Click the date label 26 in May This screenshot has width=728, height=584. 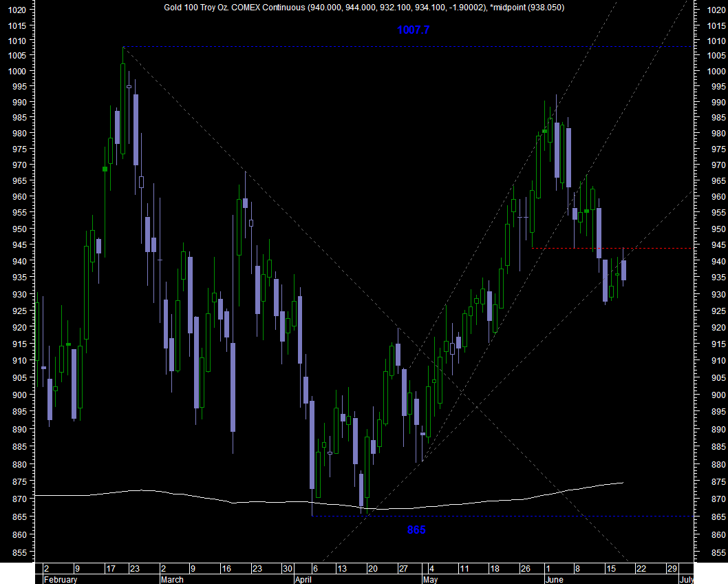[x=525, y=569]
